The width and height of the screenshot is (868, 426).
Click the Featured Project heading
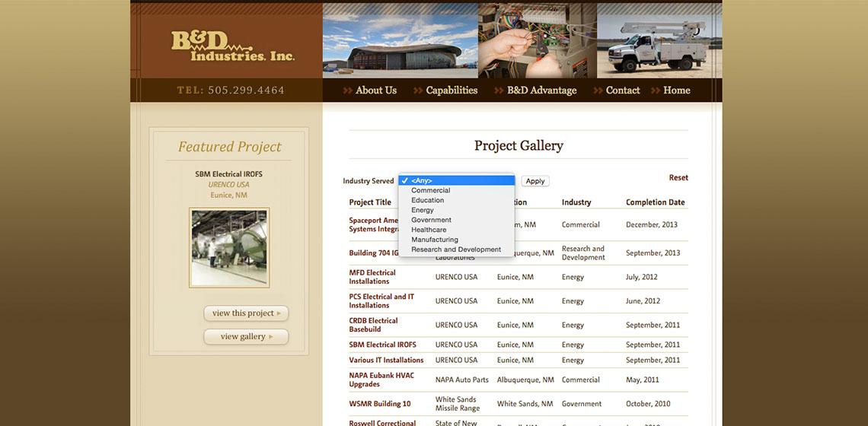pos(229,147)
